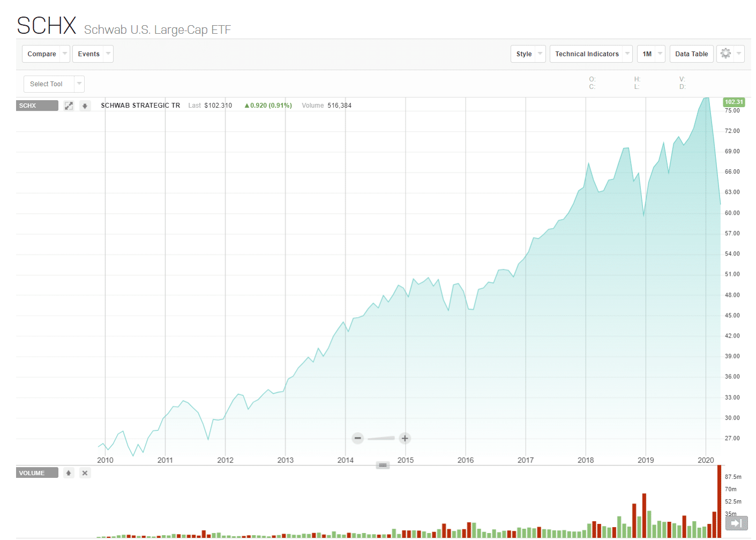Click 2018 on the time axis
Viewport: 756px width, 540px height.
tap(586, 460)
